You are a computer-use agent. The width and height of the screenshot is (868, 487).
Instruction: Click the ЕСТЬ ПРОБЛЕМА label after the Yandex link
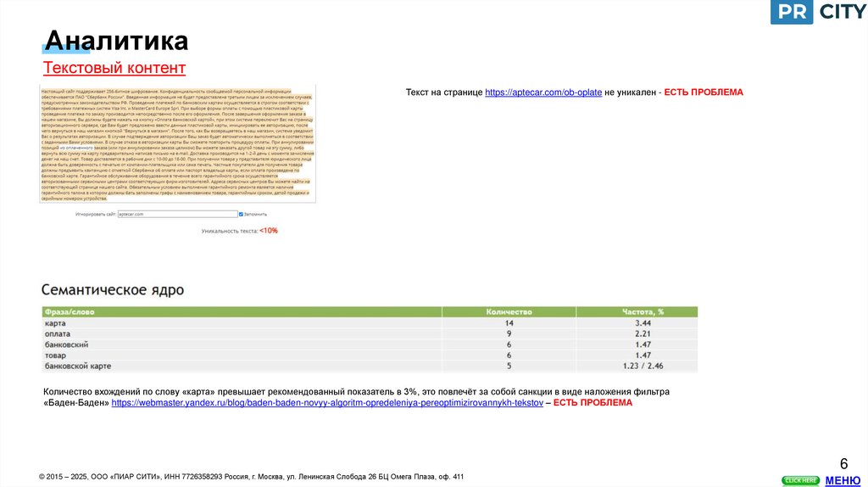pyautogui.click(x=593, y=403)
